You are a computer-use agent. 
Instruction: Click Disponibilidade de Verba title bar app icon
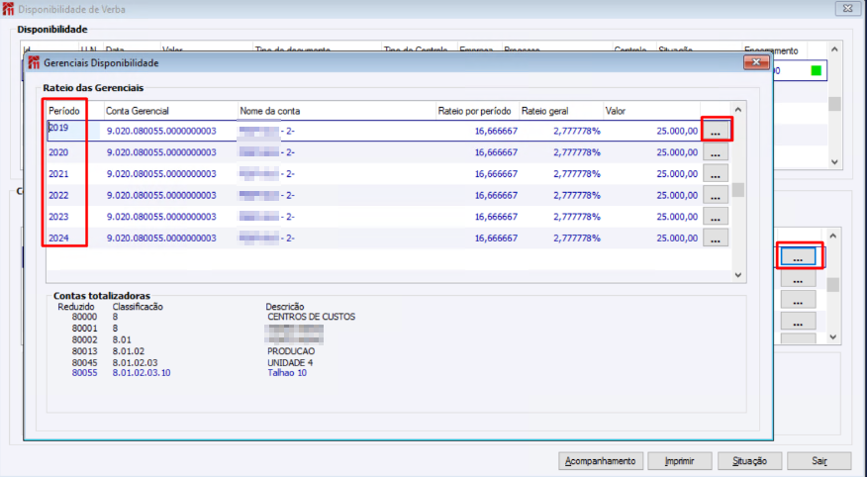pyautogui.click(x=8, y=9)
